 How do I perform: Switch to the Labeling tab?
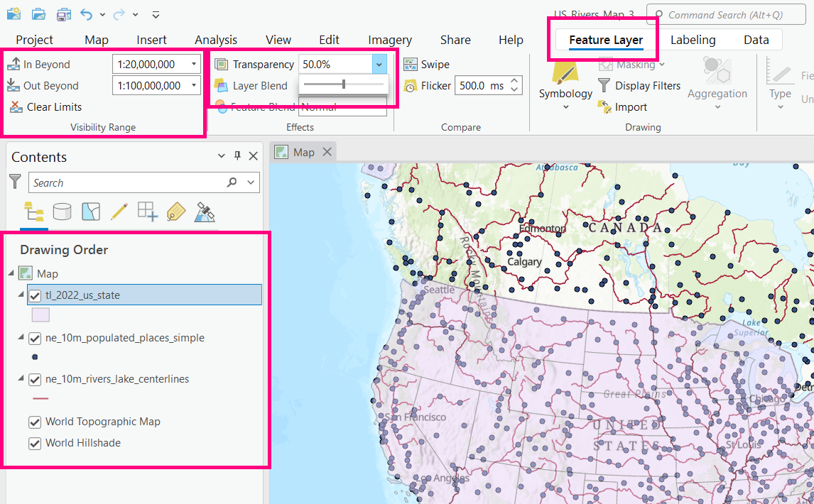click(693, 40)
